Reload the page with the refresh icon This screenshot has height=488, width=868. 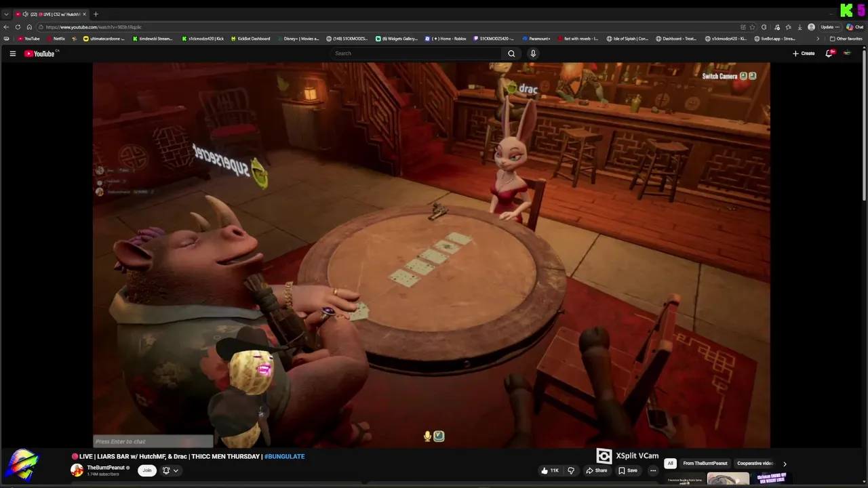tap(18, 27)
